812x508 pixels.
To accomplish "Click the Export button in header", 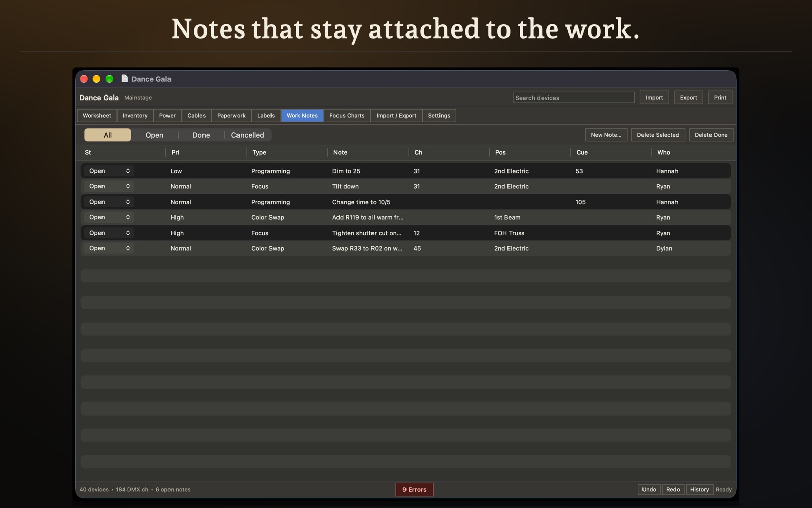I will click(x=689, y=98).
